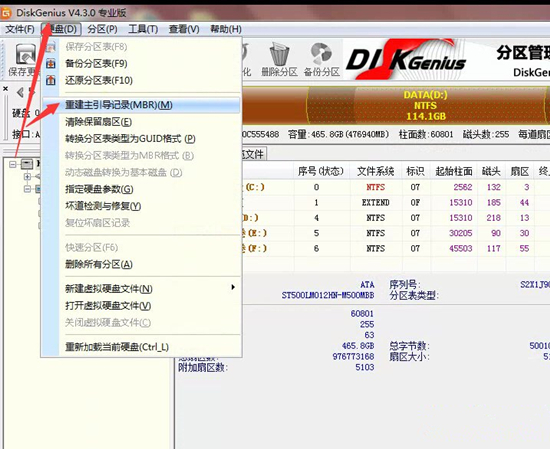Select the DATA(D:) NTFS 114.1GB partition bar
The width and height of the screenshot is (550, 449).
(x=426, y=105)
